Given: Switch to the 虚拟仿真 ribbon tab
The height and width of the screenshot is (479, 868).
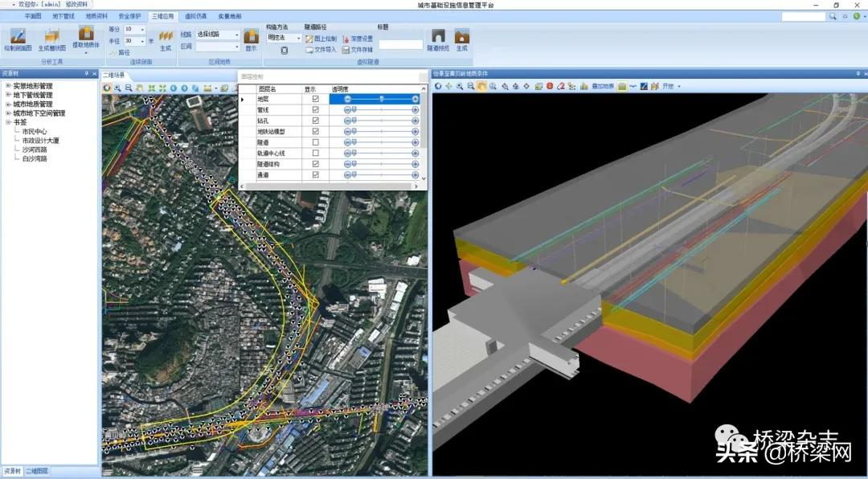Looking at the screenshot, I should (x=196, y=16).
